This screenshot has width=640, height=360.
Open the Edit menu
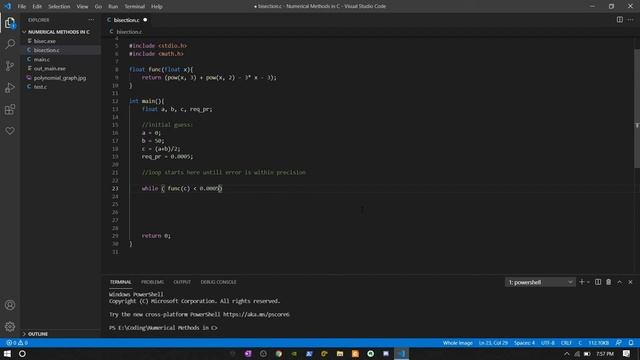click(37, 6)
